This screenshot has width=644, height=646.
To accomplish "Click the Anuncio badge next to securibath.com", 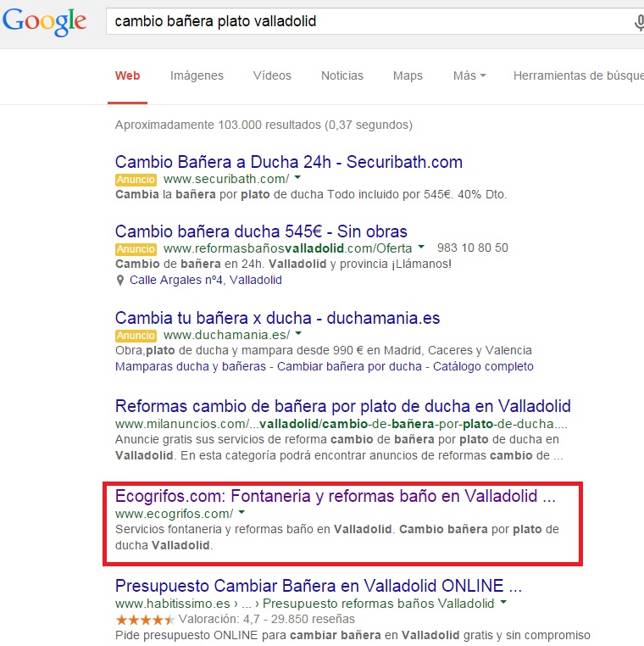I will pyautogui.click(x=136, y=180).
